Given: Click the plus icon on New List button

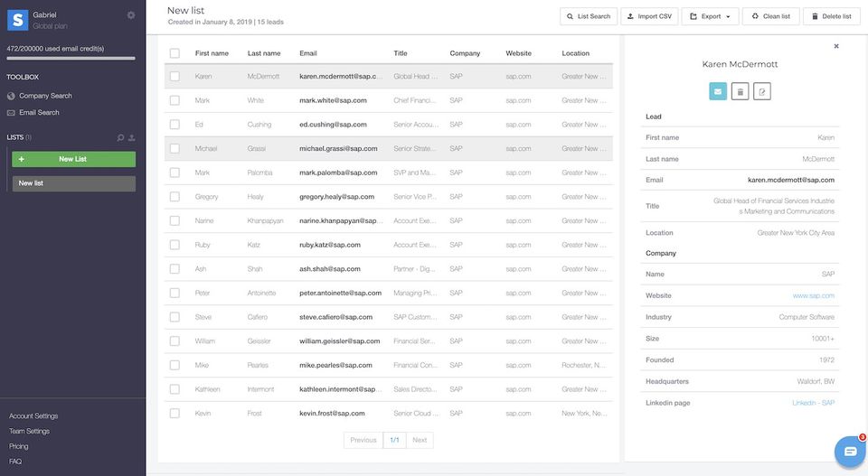Looking at the screenshot, I should click(x=22, y=159).
